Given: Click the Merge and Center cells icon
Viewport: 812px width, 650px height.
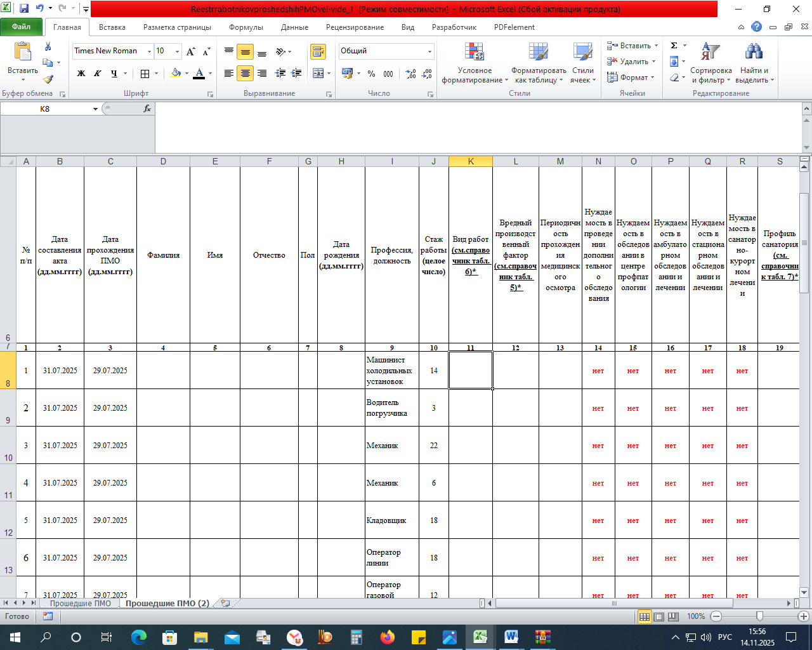Looking at the screenshot, I should [x=318, y=74].
